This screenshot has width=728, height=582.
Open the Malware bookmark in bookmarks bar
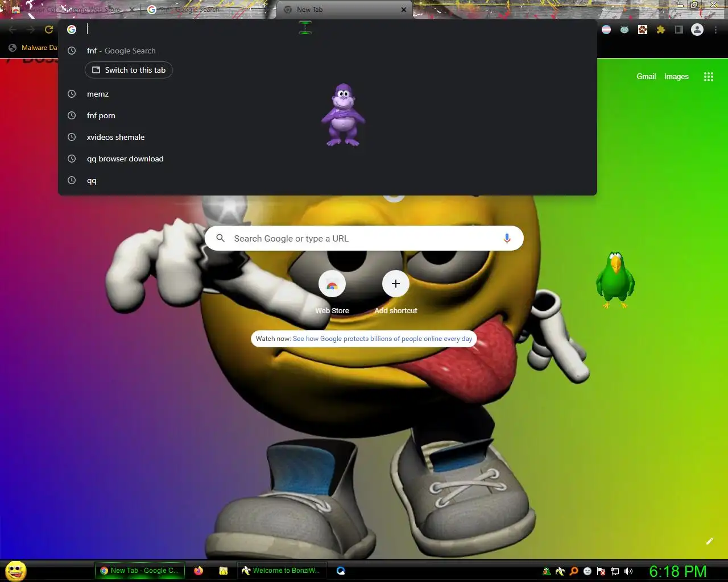coord(33,48)
